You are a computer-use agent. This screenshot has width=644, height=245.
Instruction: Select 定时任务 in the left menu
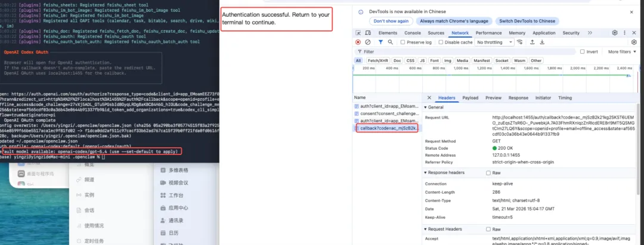pos(89,241)
